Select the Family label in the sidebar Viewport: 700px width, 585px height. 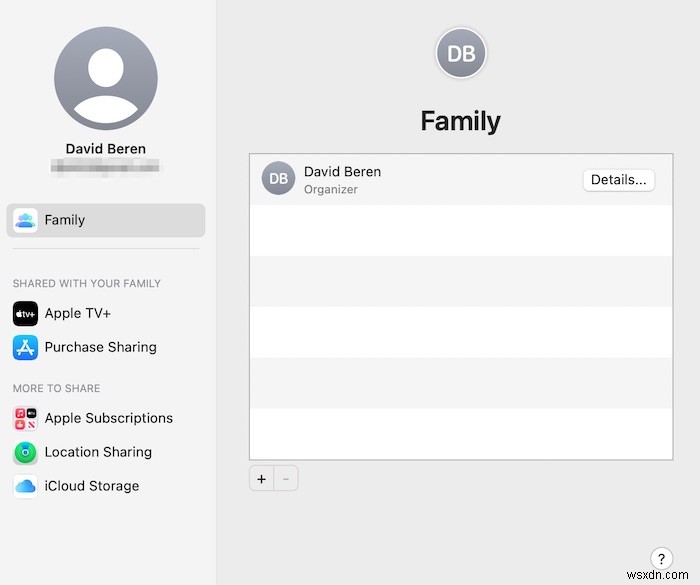65,220
